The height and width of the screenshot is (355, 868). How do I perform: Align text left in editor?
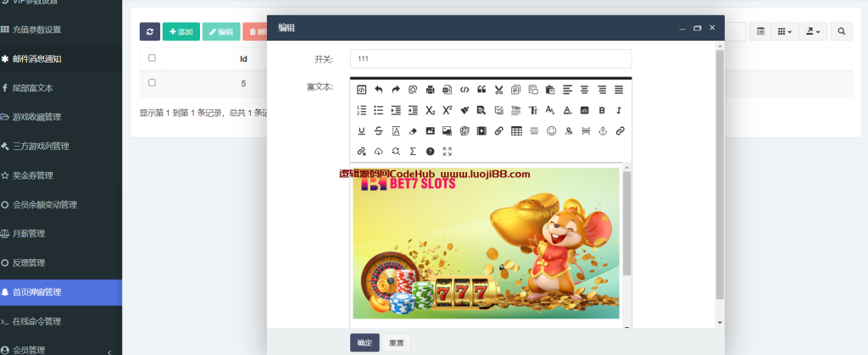coord(567,90)
